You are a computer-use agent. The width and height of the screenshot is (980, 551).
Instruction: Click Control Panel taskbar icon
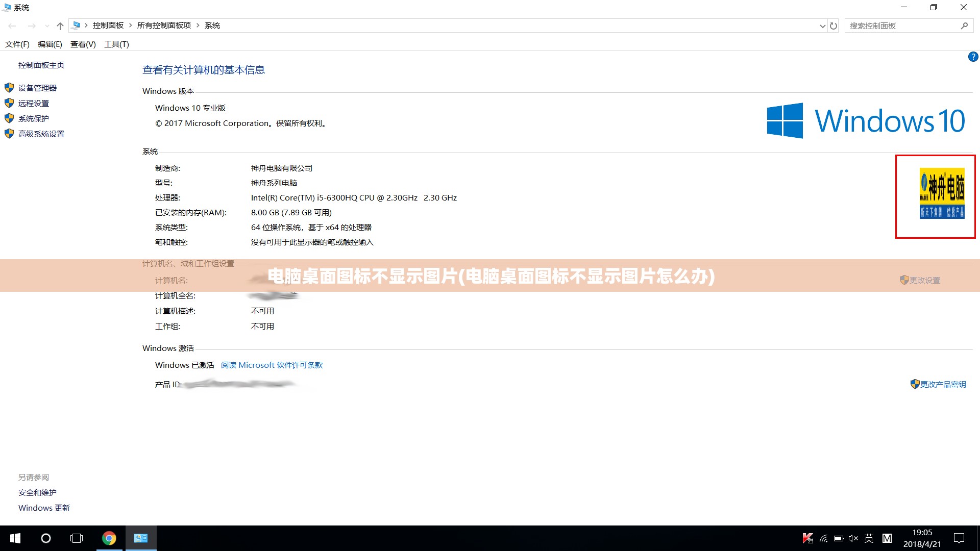click(141, 538)
